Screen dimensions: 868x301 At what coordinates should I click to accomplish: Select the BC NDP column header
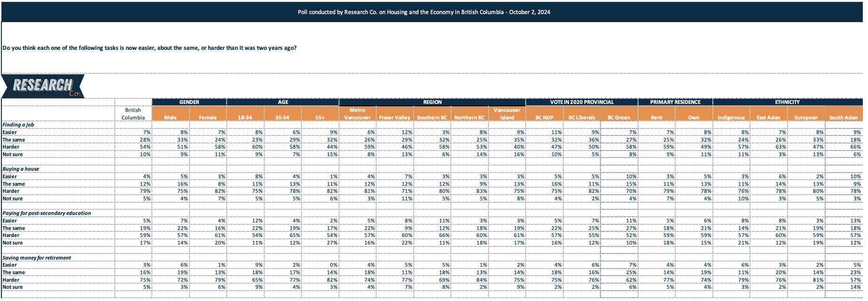pos(544,118)
